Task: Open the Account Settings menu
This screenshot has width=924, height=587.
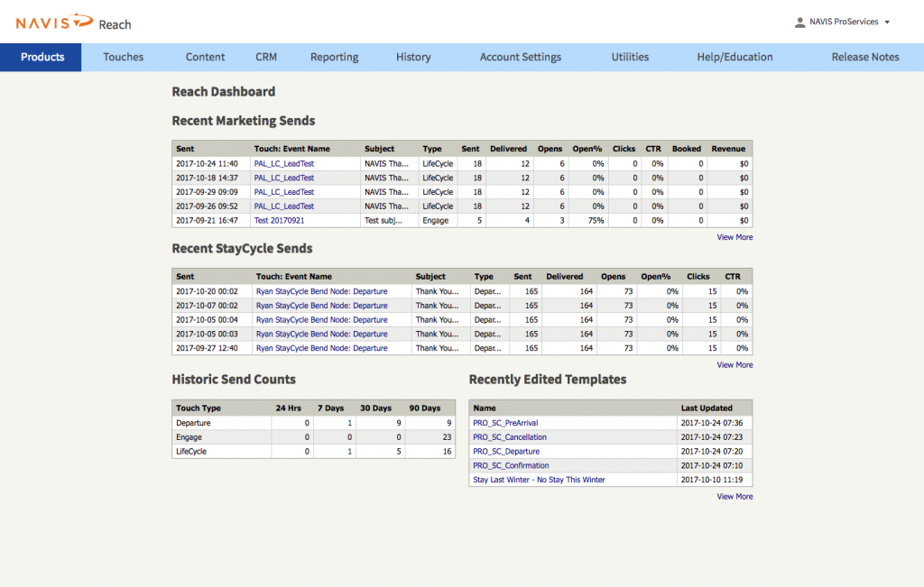Action: coord(521,57)
